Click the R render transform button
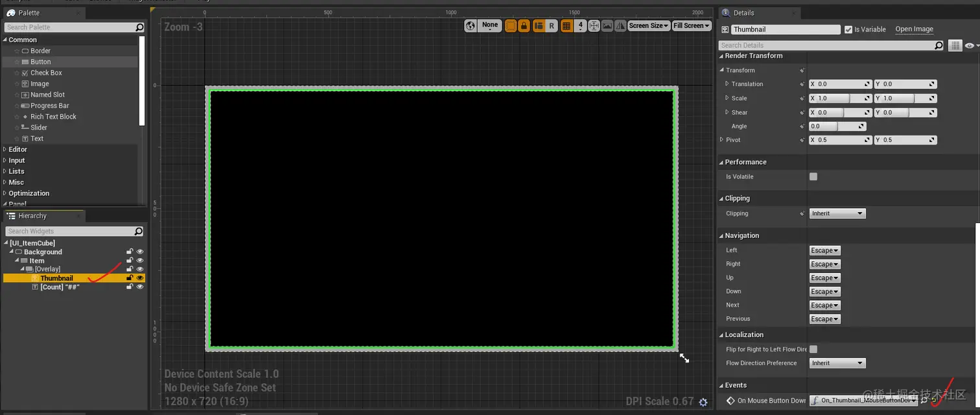This screenshot has width=980, height=415. (552, 26)
